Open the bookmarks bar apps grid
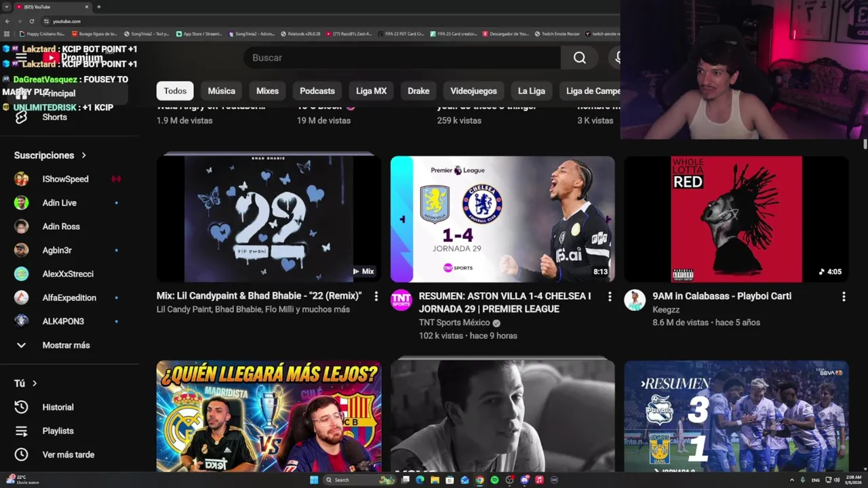This screenshot has width=868, height=488. (7, 33)
